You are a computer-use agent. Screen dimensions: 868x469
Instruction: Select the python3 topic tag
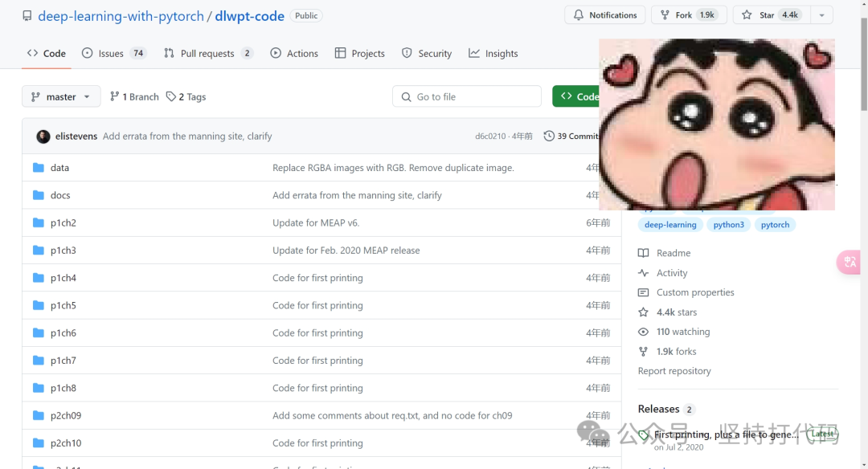pyautogui.click(x=728, y=225)
